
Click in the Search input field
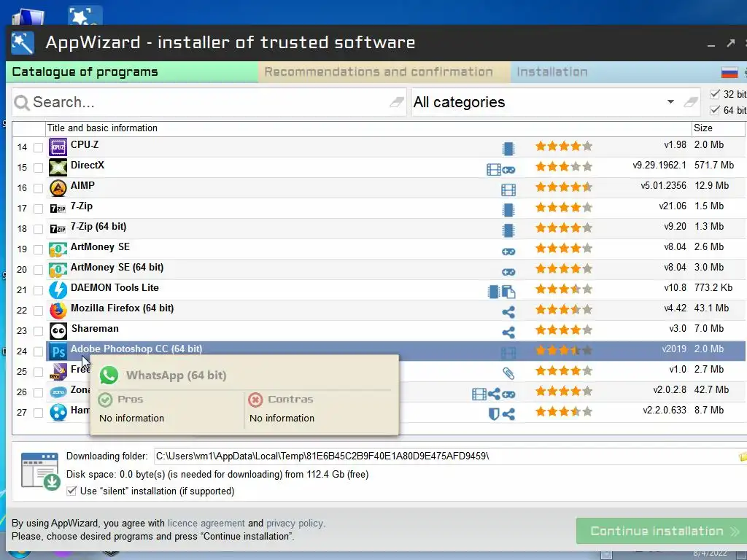tap(209, 102)
